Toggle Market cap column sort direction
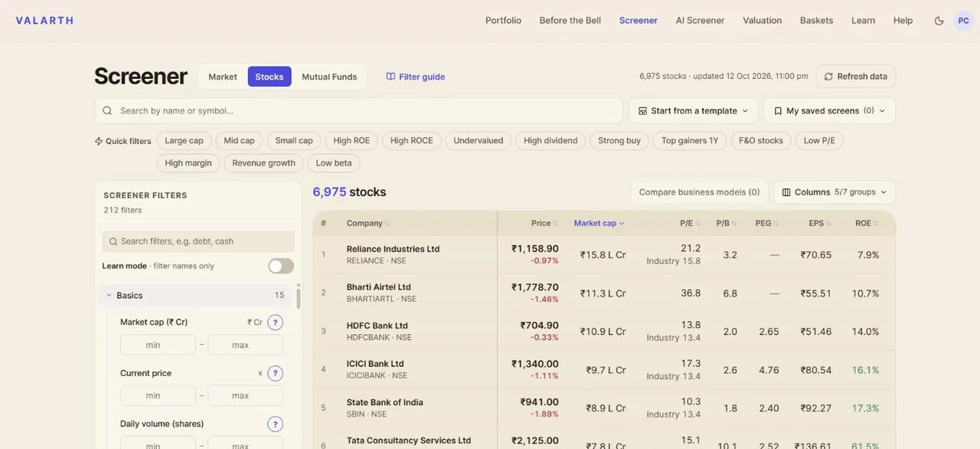The image size is (980, 449). coord(599,223)
